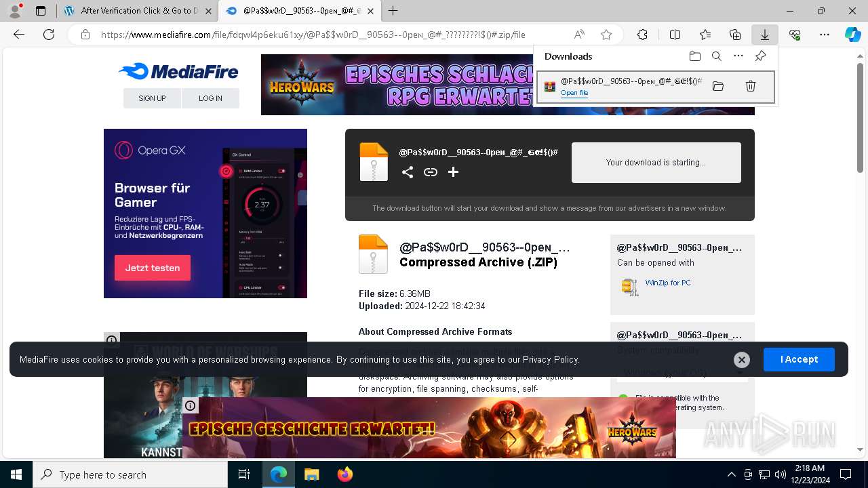This screenshot has width=868, height=488.
Task: Accept cookies with I Accept
Action: click(799, 359)
